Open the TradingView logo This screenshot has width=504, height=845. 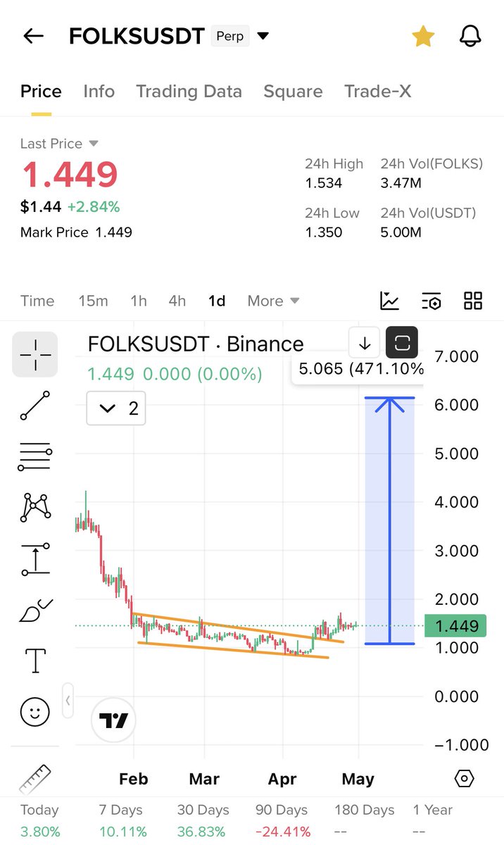113,720
